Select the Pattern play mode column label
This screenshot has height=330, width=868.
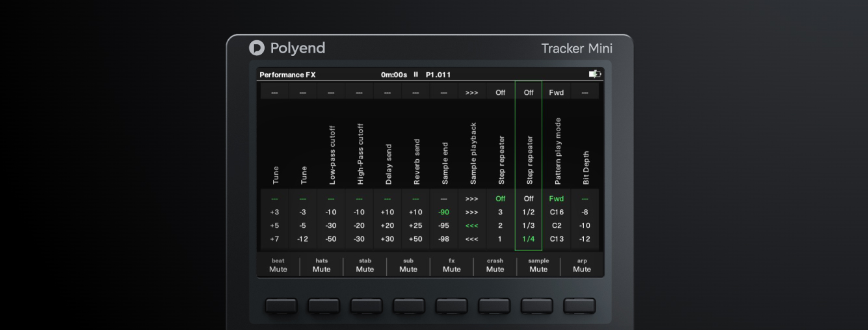pos(557,151)
